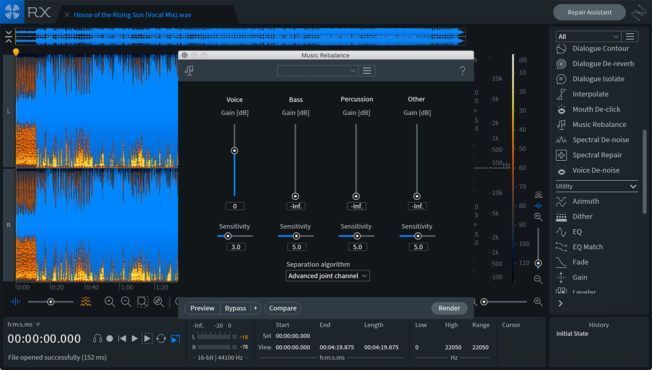The height and width of the screenshot is (370, 652).
Task: Select the House of the Rising Sun file tab
Action: pyautogui.click(x=132, y=15)
